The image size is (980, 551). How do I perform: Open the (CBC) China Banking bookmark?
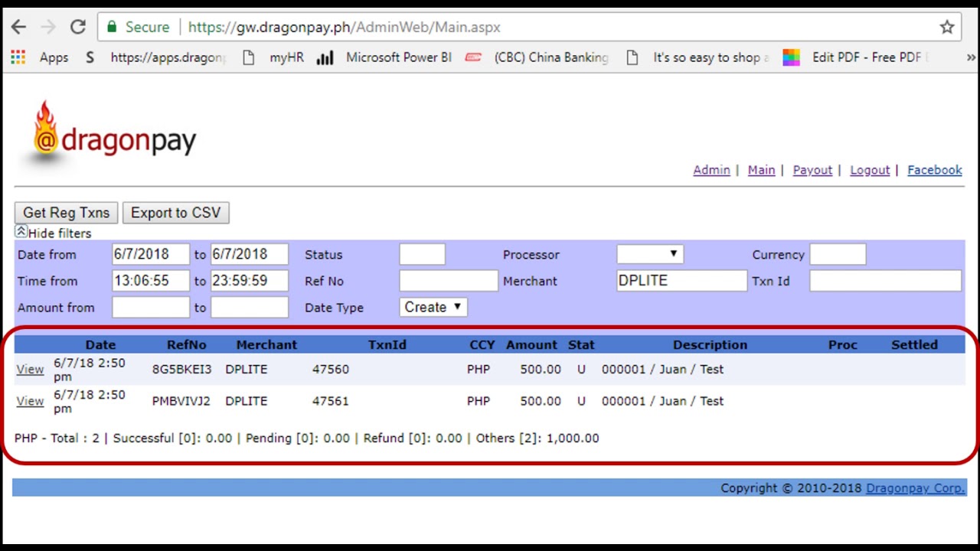click(537, 57)
